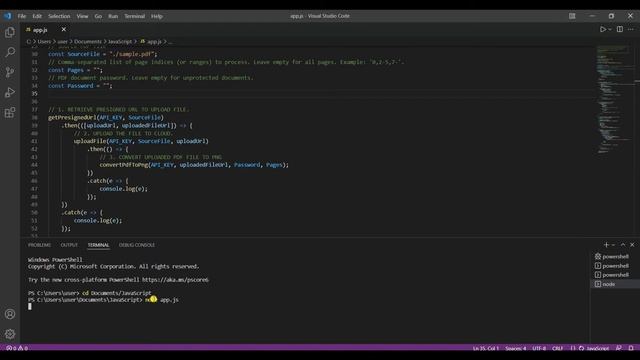Select the first powershell terminal entry
The image size is (640, 360).
tap(615, 256)
